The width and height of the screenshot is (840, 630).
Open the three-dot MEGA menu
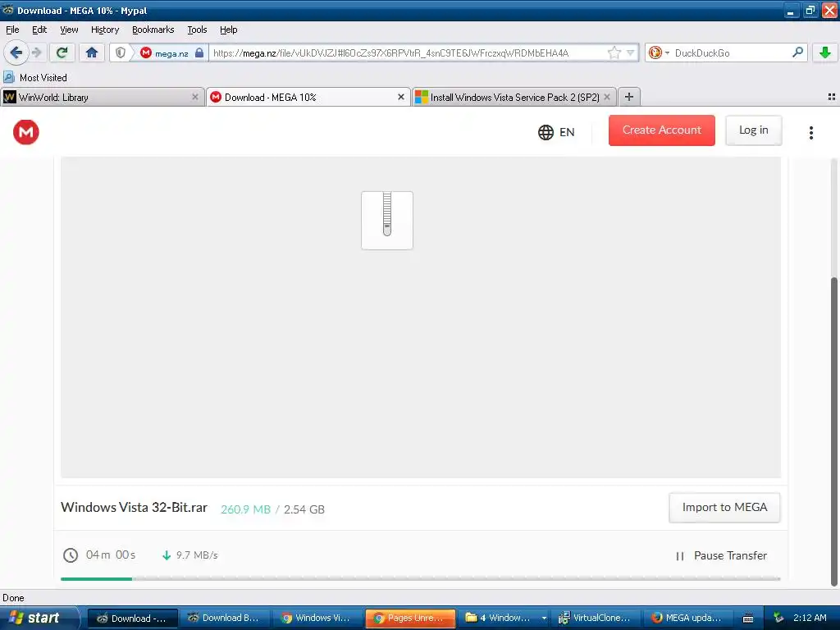pyautogui.click(x=811, y=132)
